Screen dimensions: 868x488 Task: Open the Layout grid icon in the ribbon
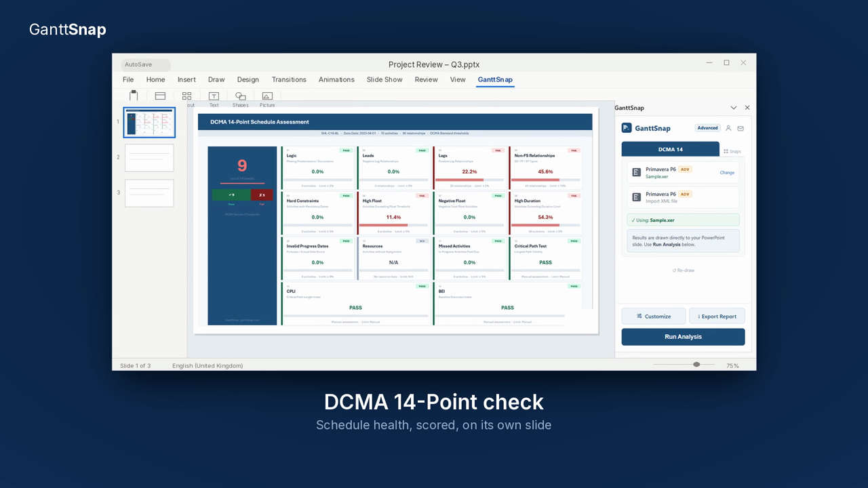point(186,96)
